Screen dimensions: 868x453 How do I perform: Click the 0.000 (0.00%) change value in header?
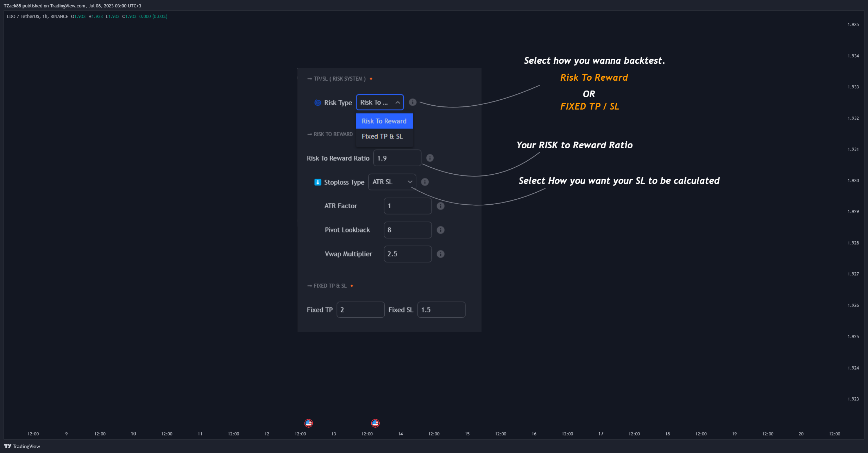153,16
